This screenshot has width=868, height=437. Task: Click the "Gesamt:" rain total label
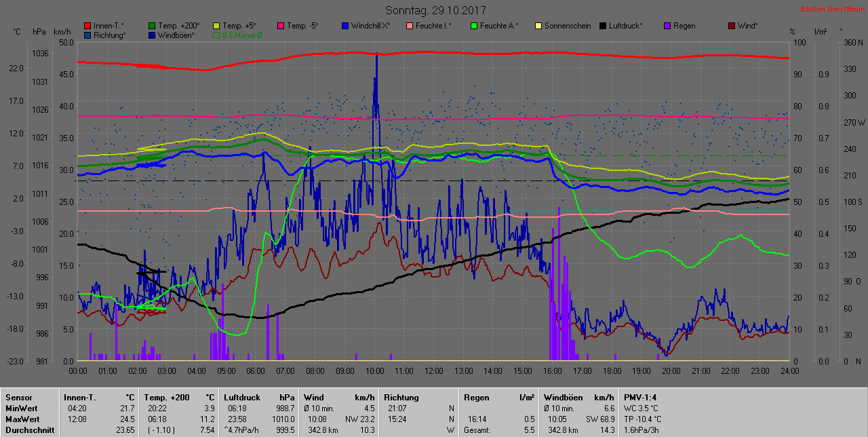[477, 430]
